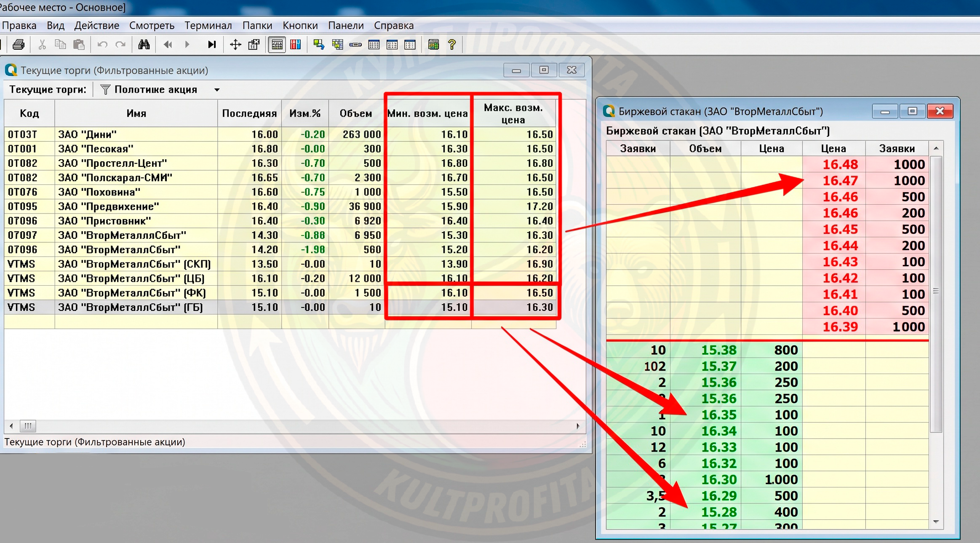980x543 pixels.
Task: Click the green 15.28 bid price
Action: click(x=719, y=512)
